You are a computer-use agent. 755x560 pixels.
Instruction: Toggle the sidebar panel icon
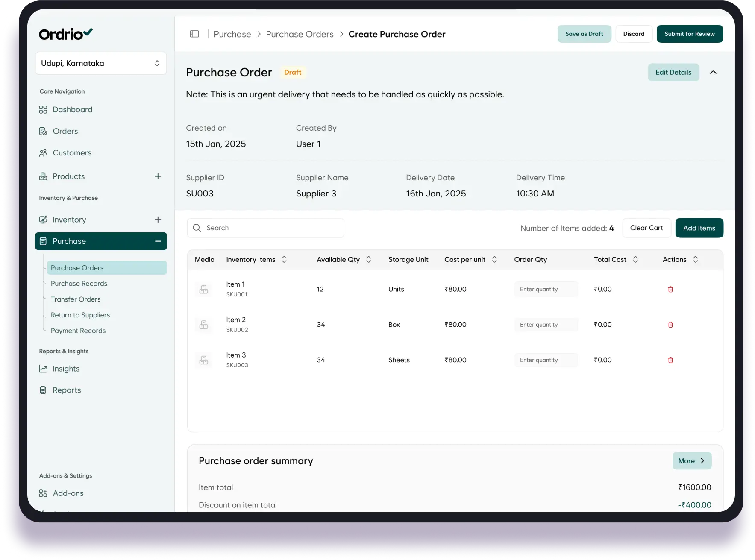[194, 34]
